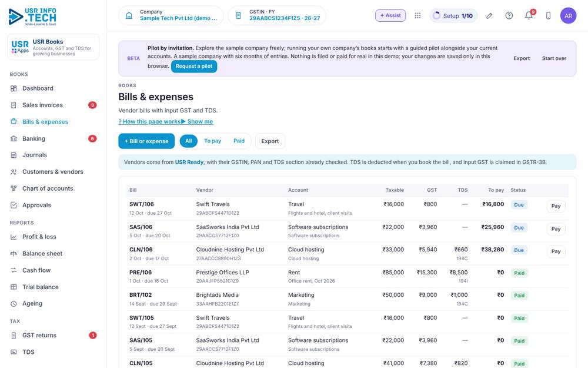Click the Balance sheet scales icon
Image resolution: width=588 pixels, height=368 pixels.
14,253
